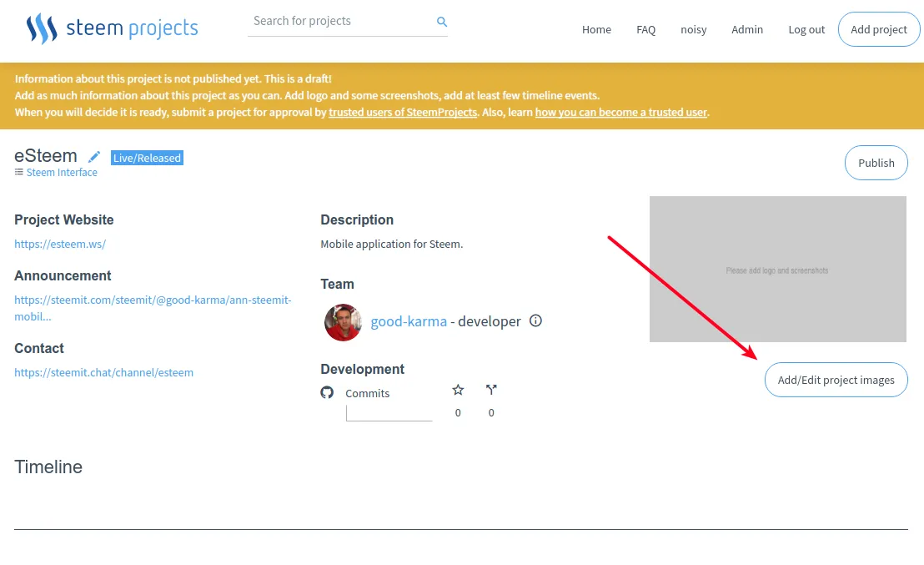Viewport: 924px width, 565px height.
Task: Click the Add/Edit project images button
Action: [836, 380]
